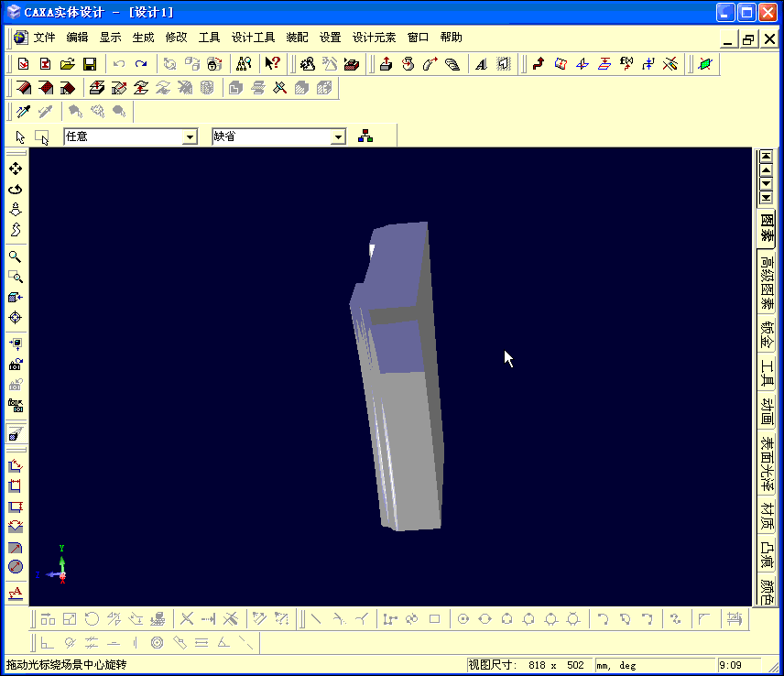Click the XYZ axis triad indicator
This screenshot has height=676, width=784.
[x=52, y=565]
